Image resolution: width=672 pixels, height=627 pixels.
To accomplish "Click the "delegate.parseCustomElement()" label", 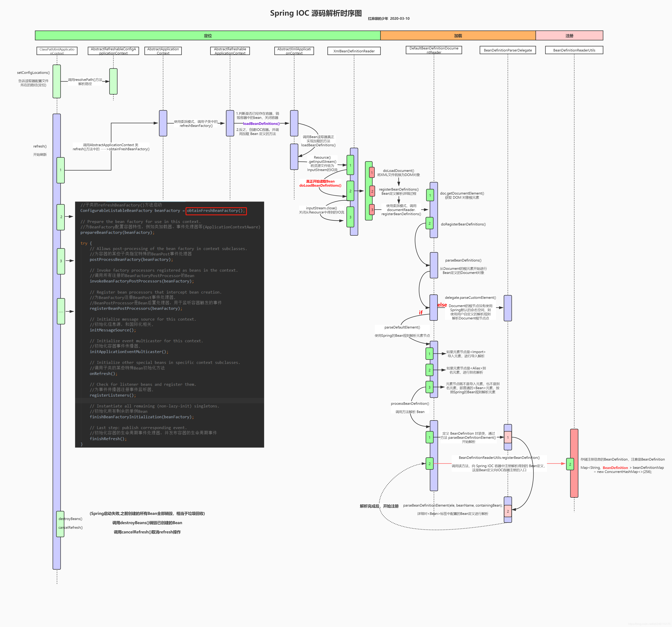I will coord(470,298).
